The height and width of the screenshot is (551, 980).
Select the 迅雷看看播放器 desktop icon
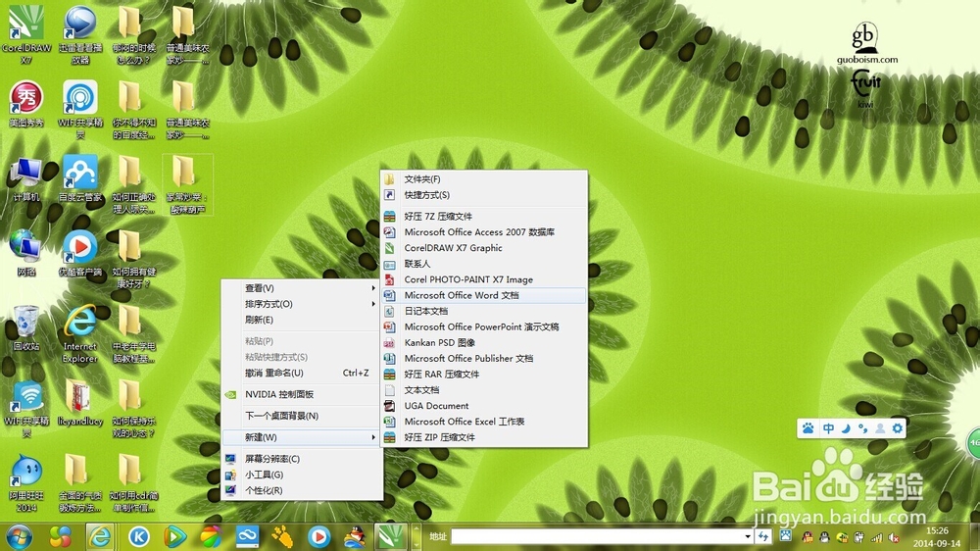[x=80, y=34]
